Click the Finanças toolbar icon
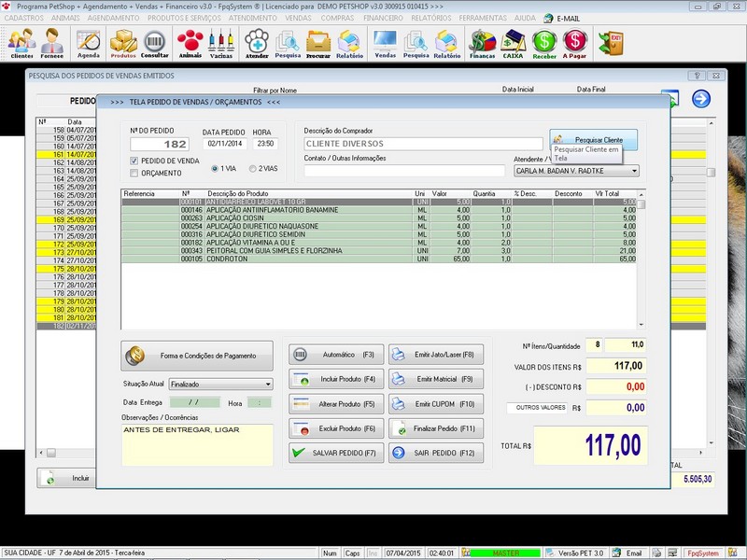The image size is (747, 560). [482, 43]
